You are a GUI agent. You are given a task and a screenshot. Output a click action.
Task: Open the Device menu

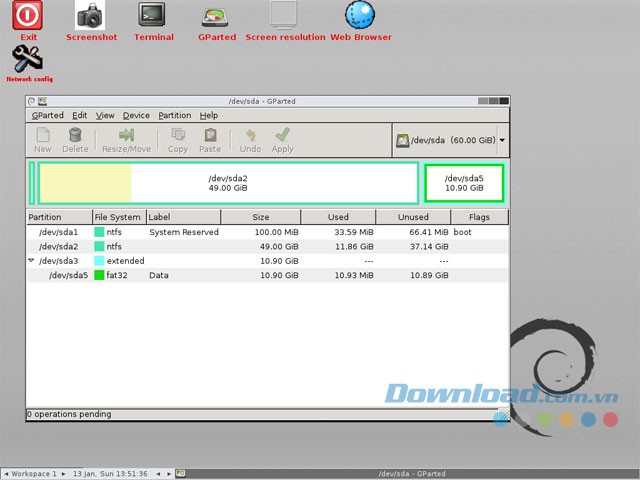[x=136, y=116]
